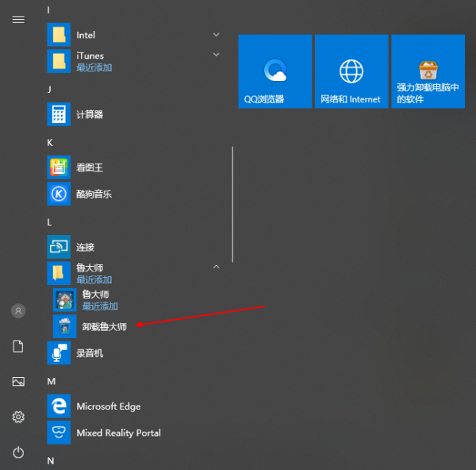Jump to letter K section header

(50, 142)
